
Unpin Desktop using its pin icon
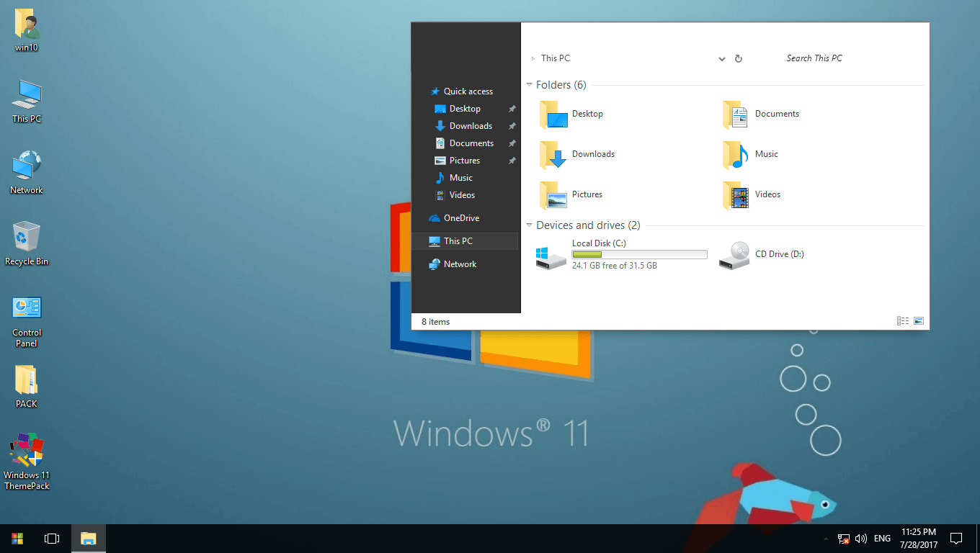point(512,109)
